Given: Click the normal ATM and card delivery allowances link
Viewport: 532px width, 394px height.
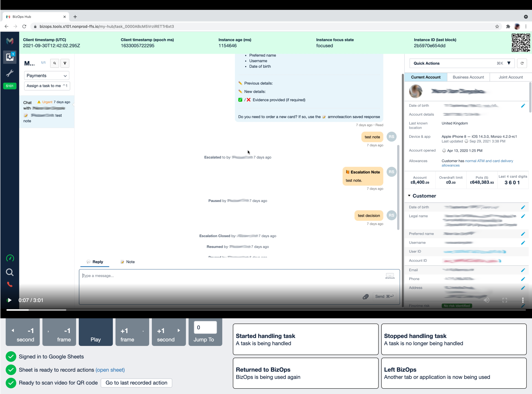Looking at the screenshot, I should 478,163.
